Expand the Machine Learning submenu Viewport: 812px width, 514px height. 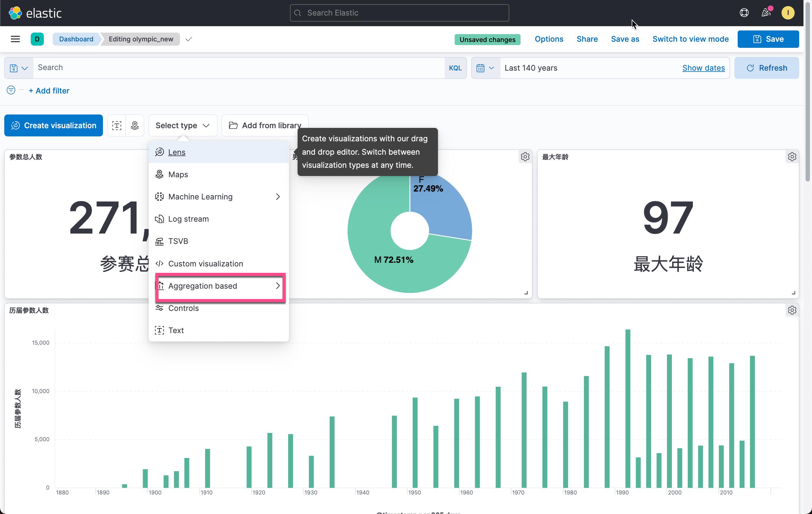tap(218, 197)
